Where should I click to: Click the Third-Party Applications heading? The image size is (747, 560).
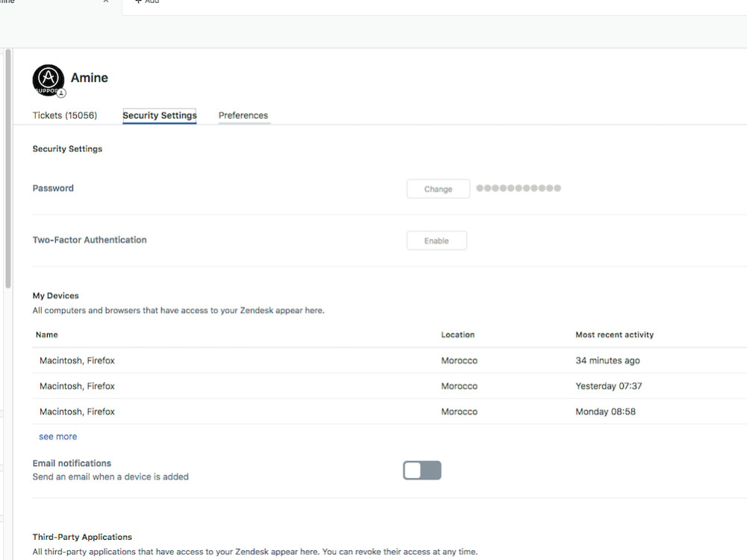click(x=82, y=537)
